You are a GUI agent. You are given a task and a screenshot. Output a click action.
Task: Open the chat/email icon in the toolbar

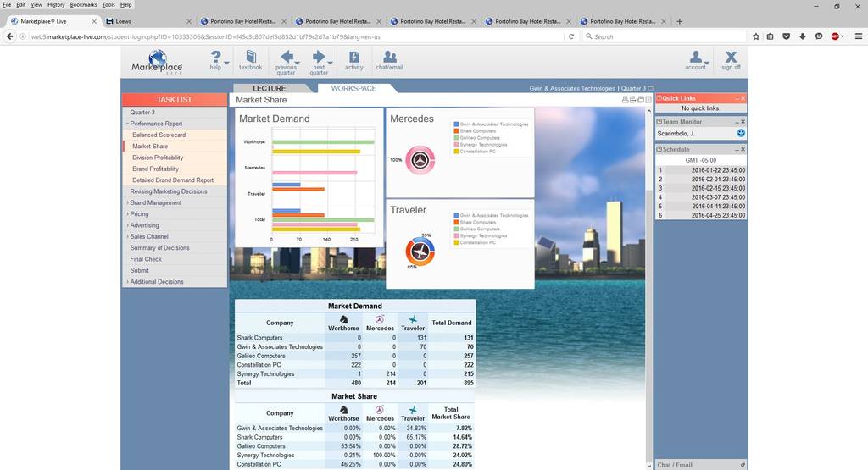pyautogui.click(x=389, y=57)
